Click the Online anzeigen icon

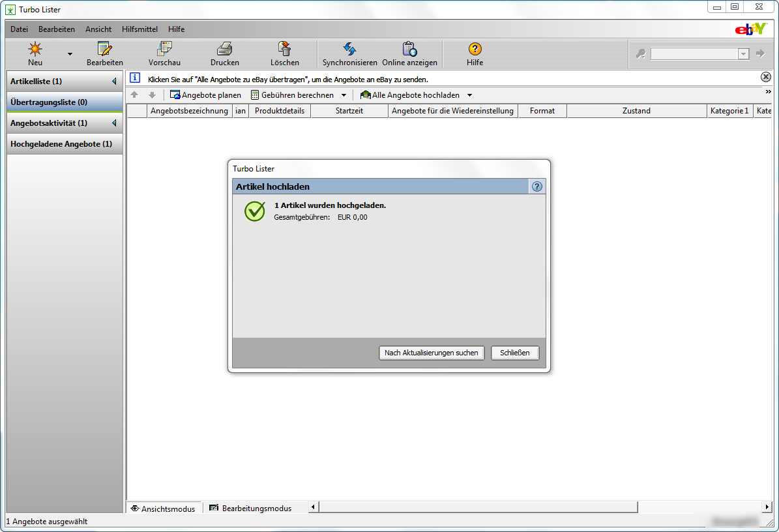(409, 49)
